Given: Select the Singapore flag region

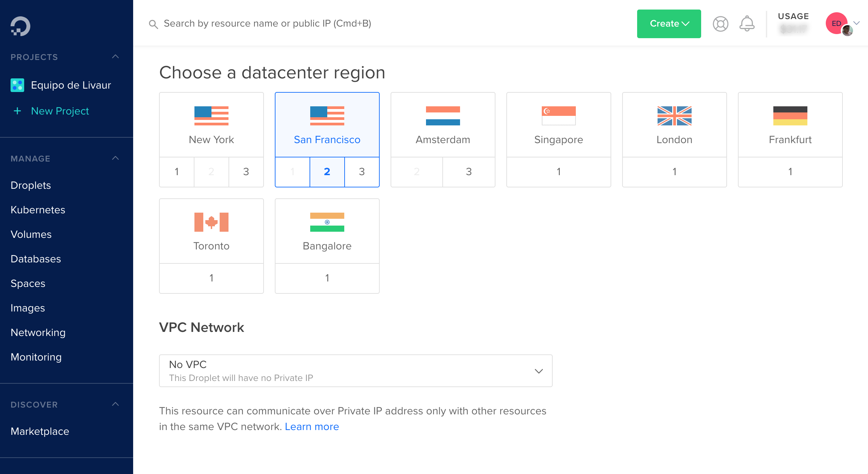Looking at the screenshot, I should [x=558, y=125].
